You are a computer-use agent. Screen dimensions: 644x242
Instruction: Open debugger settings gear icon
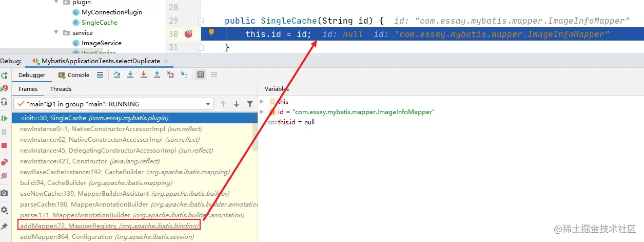point(4,210)
